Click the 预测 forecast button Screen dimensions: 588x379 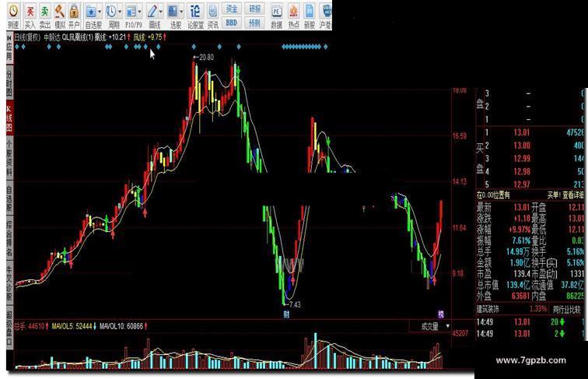pyautogui.click(x=254, y=23)
